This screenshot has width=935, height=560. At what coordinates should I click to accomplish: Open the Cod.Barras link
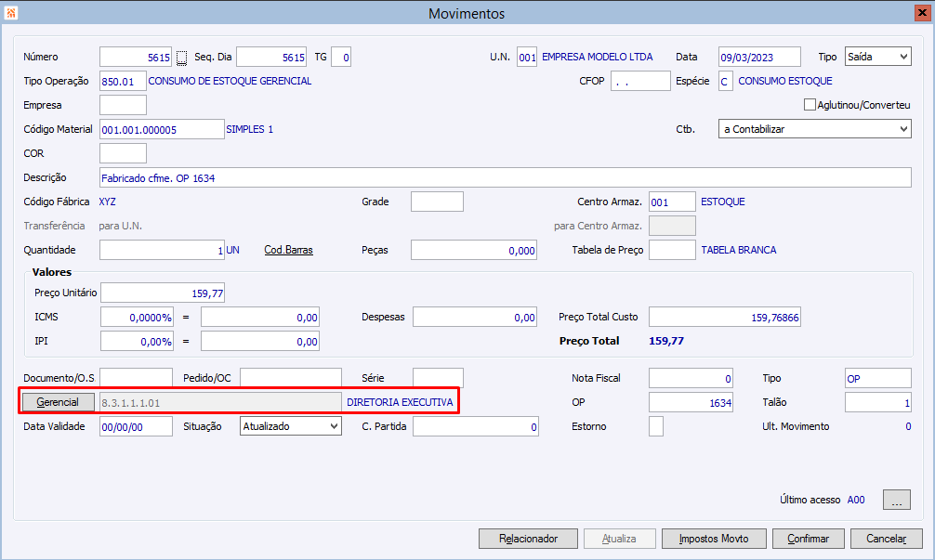point(289,250)
